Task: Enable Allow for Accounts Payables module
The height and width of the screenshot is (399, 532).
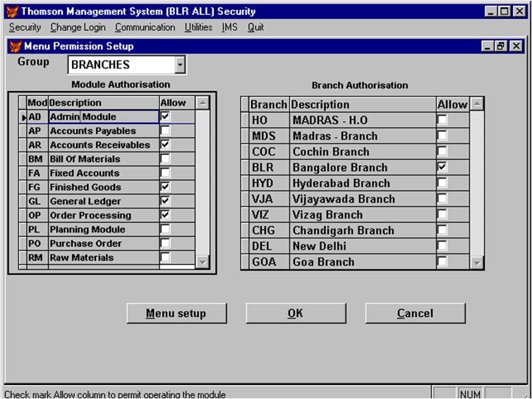Action: click(165, 131)
